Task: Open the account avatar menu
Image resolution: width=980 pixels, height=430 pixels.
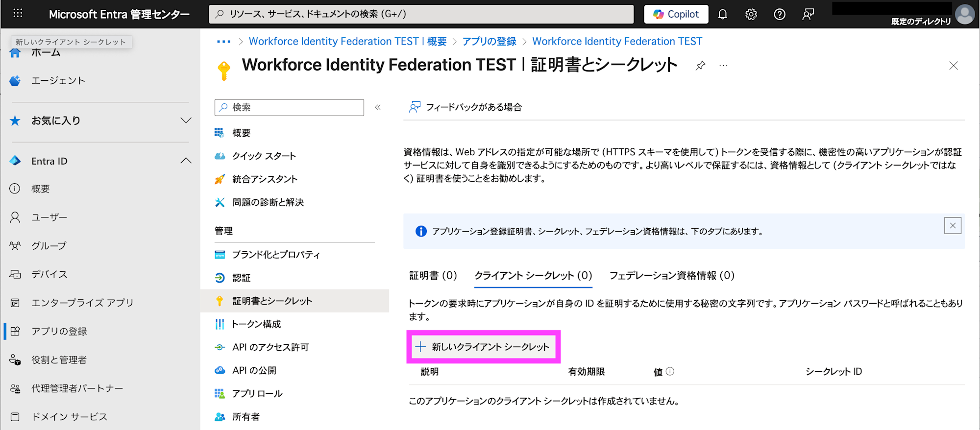Action: pyautogui.click(x=965, y=14)
